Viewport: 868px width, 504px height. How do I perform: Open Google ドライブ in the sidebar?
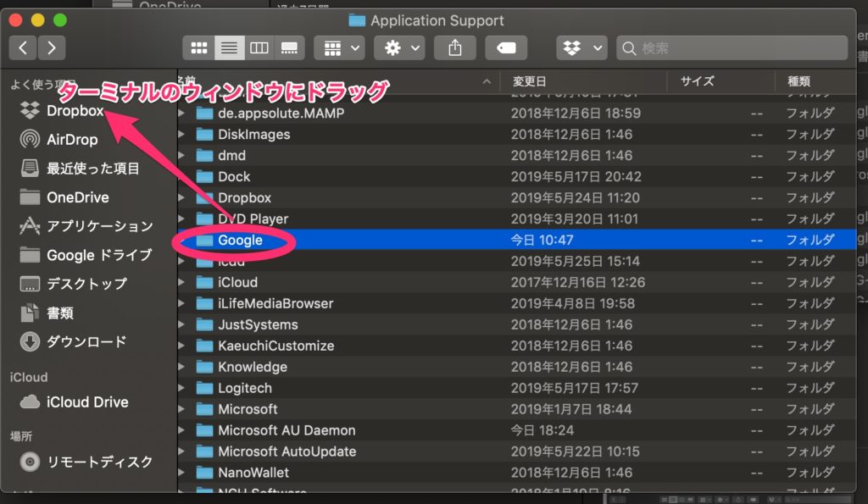[85, 255]
